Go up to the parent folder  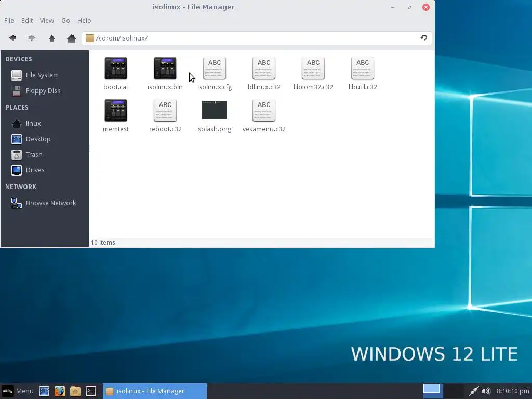[51, 38]
